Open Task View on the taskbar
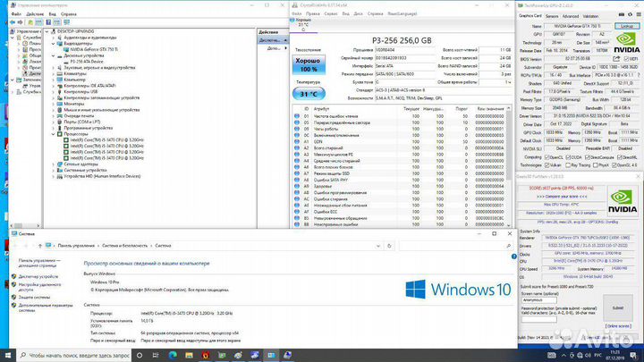The image size is (644, 362). click(156, 356)
